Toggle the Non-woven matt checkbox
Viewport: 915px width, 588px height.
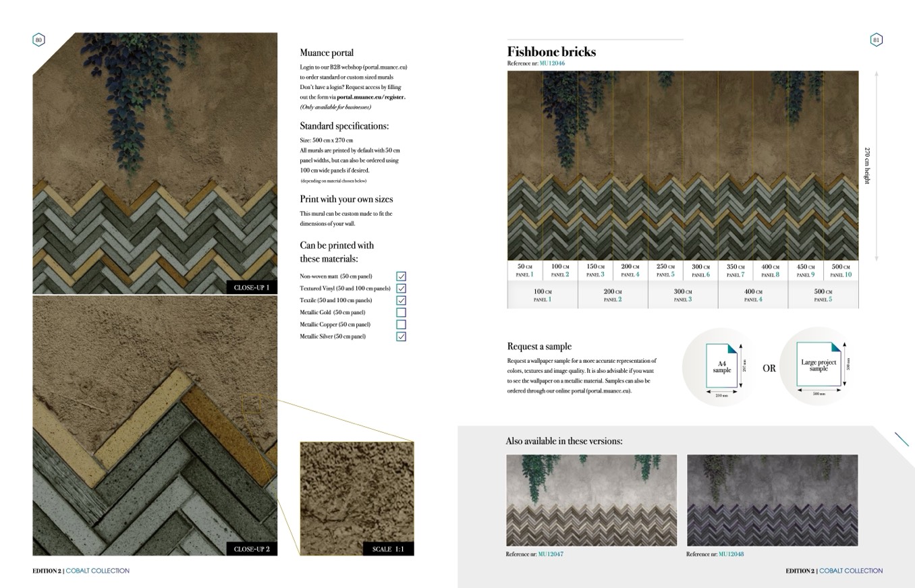tap(401, 276)
